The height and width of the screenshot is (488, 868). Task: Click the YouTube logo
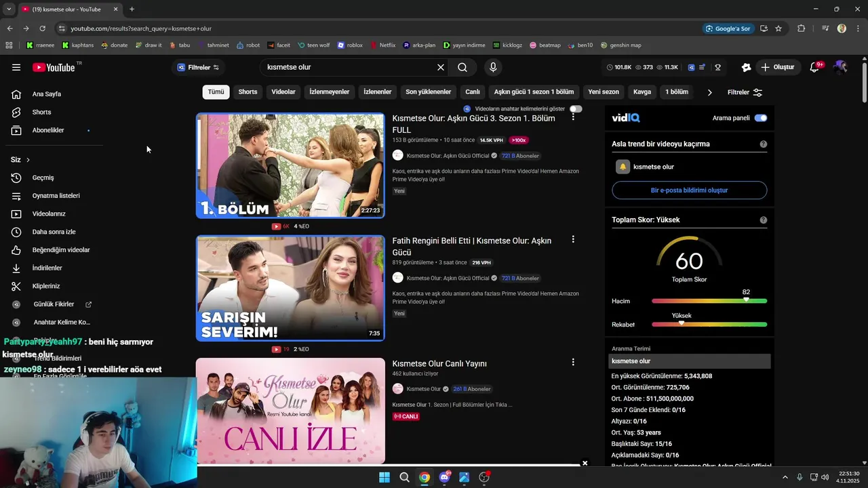54,67
